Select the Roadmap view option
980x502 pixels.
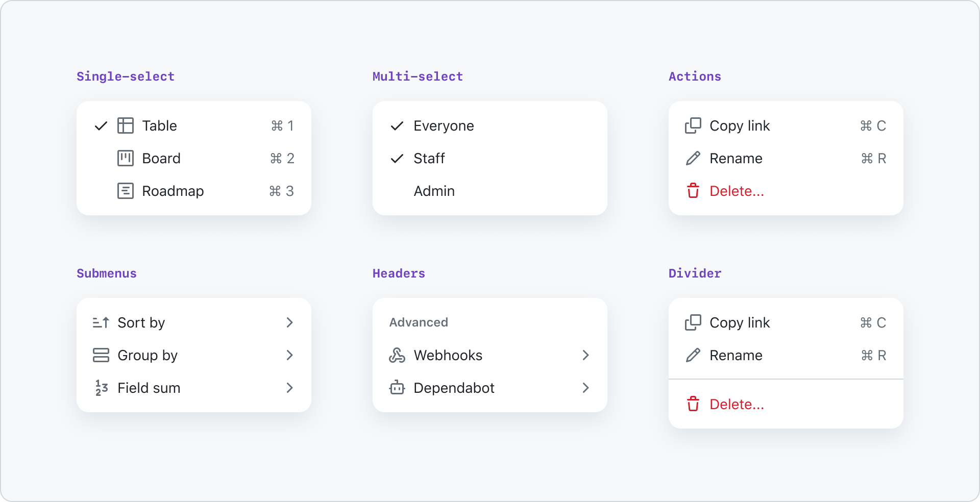[194, 191]
